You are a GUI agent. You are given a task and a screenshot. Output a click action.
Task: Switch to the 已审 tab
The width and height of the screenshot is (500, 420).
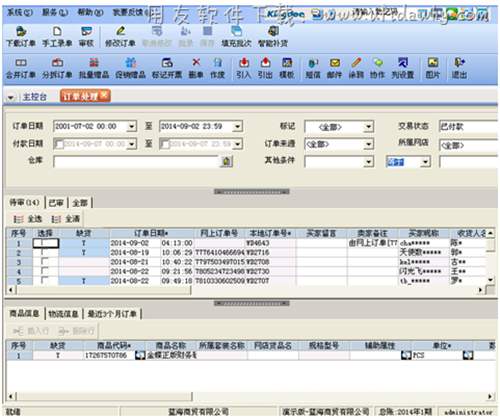point(56,203)
